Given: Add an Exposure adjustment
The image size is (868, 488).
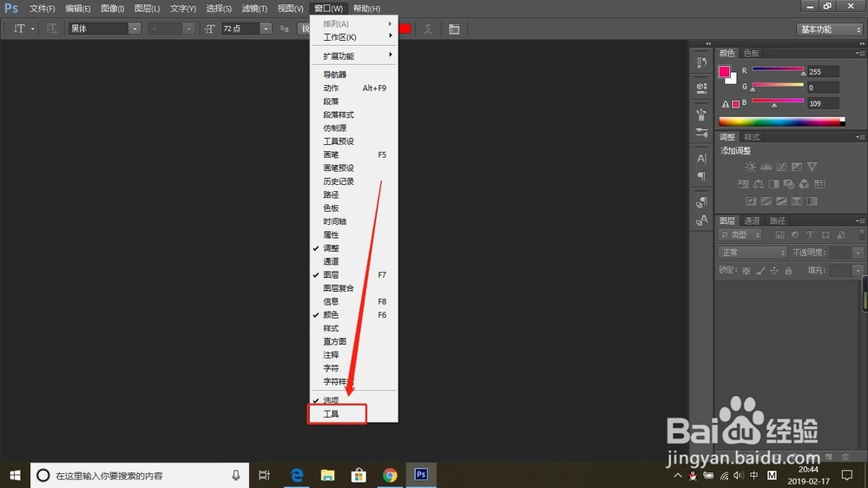Looking at the screenshot, I should tap(797, 167).
